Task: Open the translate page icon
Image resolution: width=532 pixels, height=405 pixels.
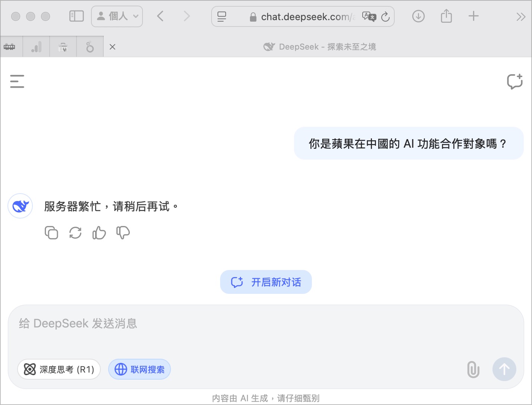Action: pyautogui.click(x=369, y=17)
